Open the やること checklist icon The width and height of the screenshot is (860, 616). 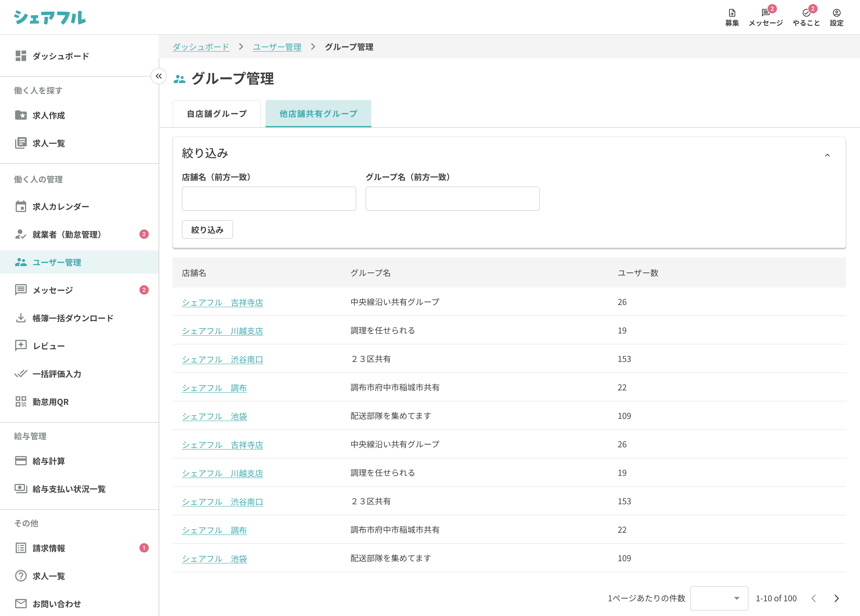point(806,17)
